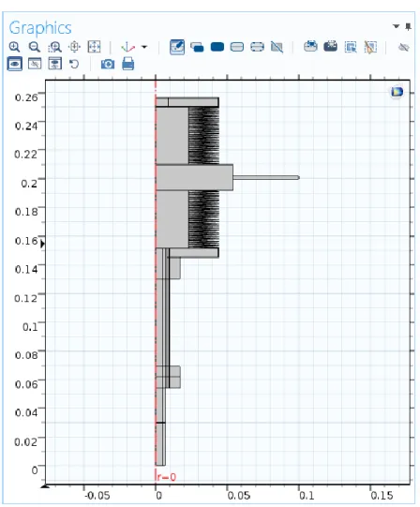420x507 pixels.
Task: Click the Print graphics icon
Action: (128, 64)
